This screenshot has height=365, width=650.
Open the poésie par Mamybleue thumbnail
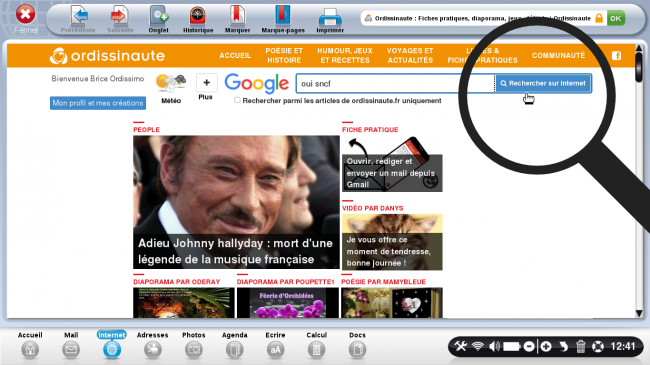pyautogui.click(x=392, y=303)
